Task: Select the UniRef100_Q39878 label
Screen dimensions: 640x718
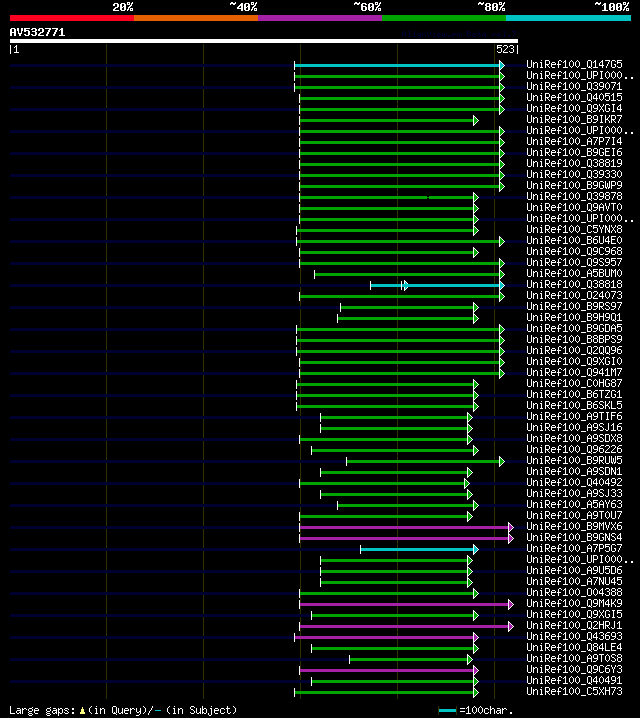Action: (574, 196)
